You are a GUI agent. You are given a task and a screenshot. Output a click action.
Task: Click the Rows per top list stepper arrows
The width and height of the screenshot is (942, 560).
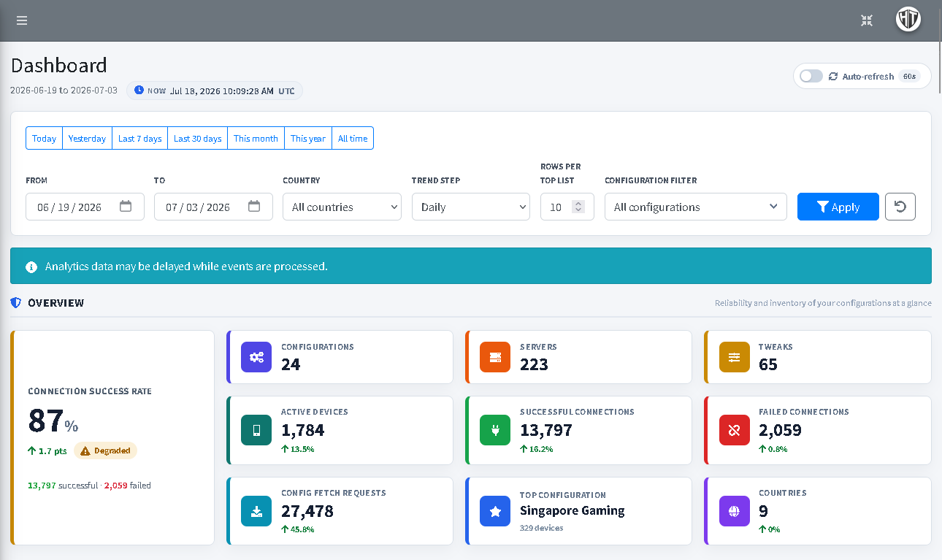pyautogui.click(x=578, y=207)
